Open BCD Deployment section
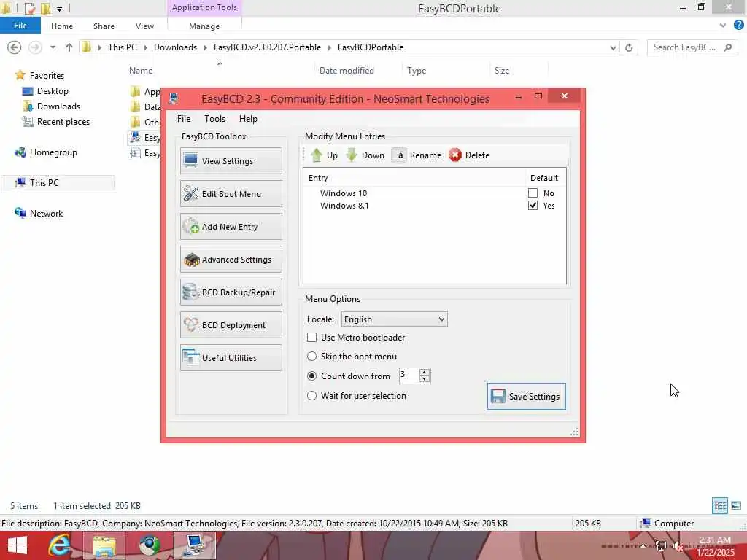This screenshot has width=747, height=560. click(231, 325)
